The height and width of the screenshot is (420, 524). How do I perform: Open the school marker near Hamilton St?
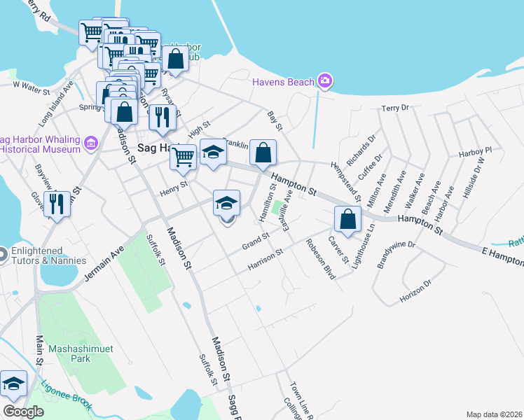click(x=226, y=203)
